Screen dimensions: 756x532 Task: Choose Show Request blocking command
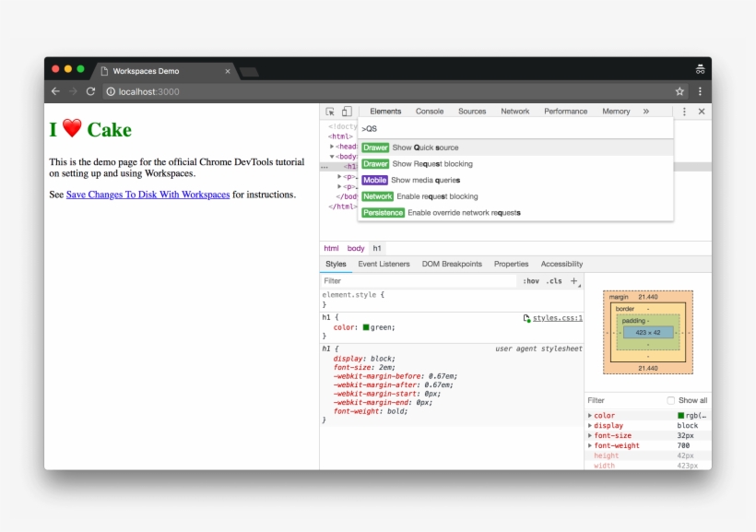(515, 164)
